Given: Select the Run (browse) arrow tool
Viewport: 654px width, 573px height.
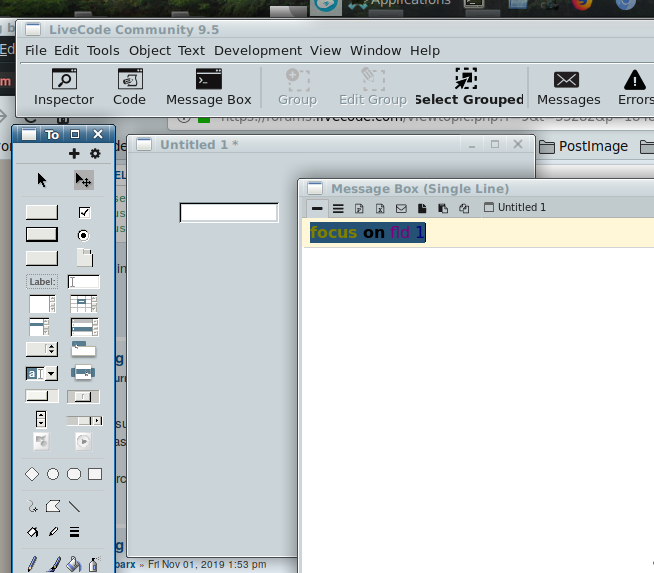Looking at the screenshot, I should (42, 180).
